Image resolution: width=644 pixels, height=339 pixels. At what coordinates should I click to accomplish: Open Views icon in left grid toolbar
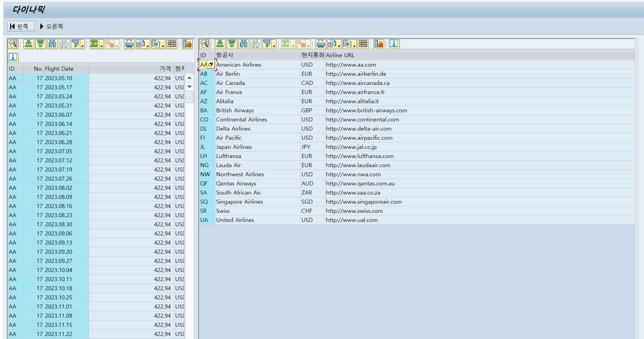coord(141,44)
